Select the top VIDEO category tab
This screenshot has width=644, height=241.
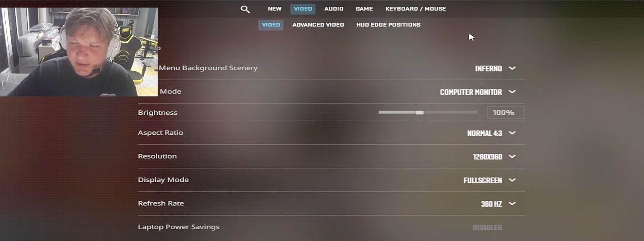[x=303, y=9]
